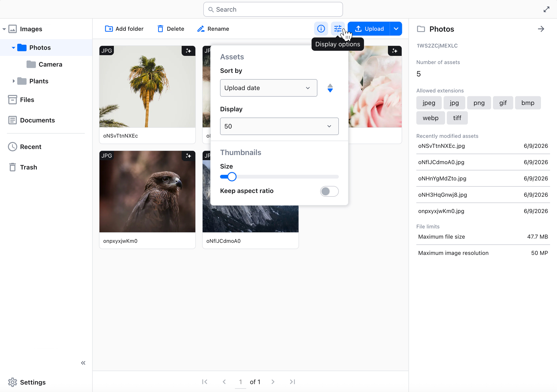Viewport: 557px width, 392px height.
Task: Click the Images picture icon in sidebar
Action: (12, 29)
